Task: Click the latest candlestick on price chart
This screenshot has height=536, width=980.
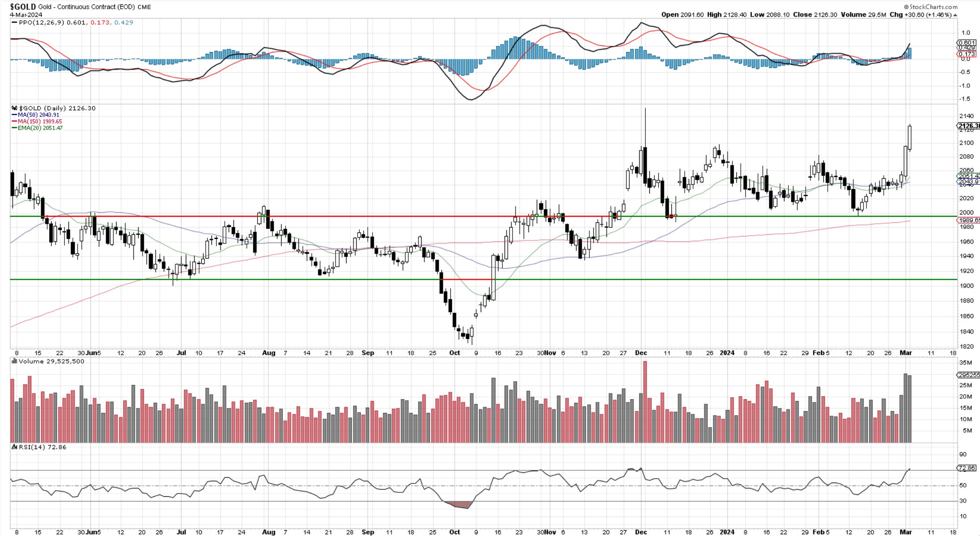Action: (x=910, y=138)
